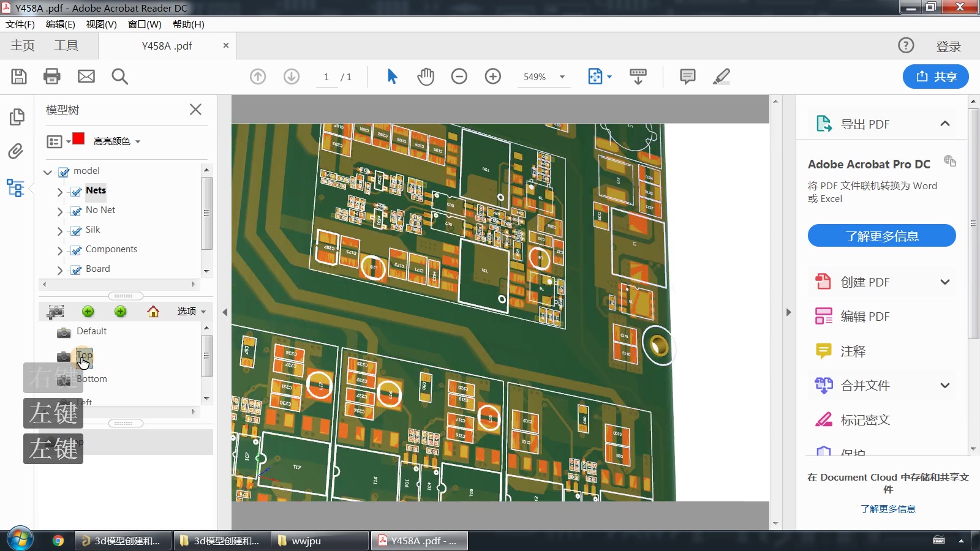Viewport: 980px width, 551px height.
Task: Choose the Selection arrow tool
Action: click(x=393, y=77)
